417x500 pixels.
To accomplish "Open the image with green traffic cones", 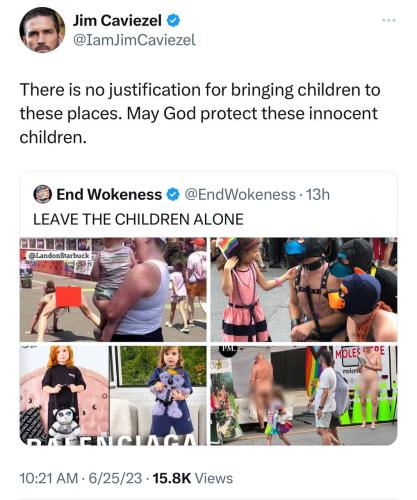I will tap(304, 395).
